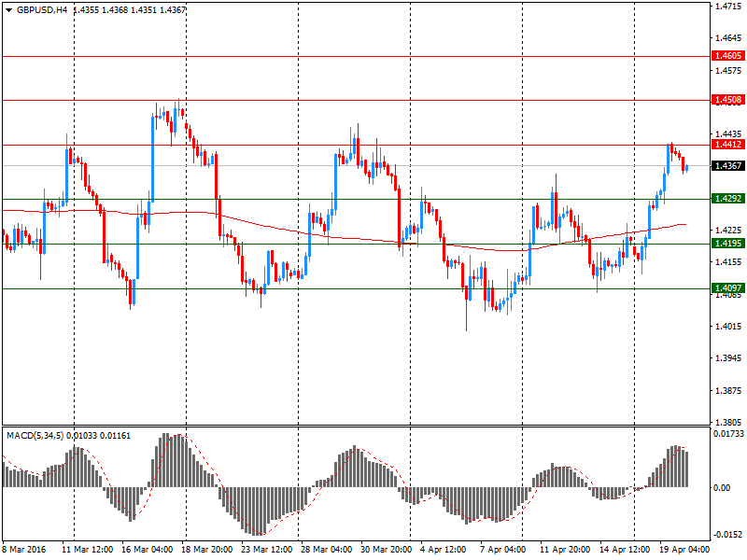Click the 1.3805 price scale value
The image size is (747, 560).
click(x=729, y=422)
